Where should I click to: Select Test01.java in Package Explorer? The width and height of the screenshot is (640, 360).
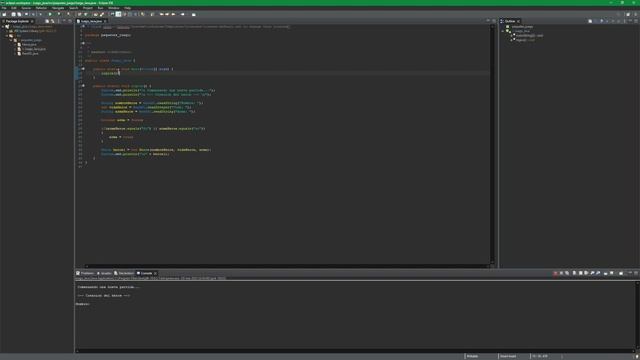pos(30,53)
